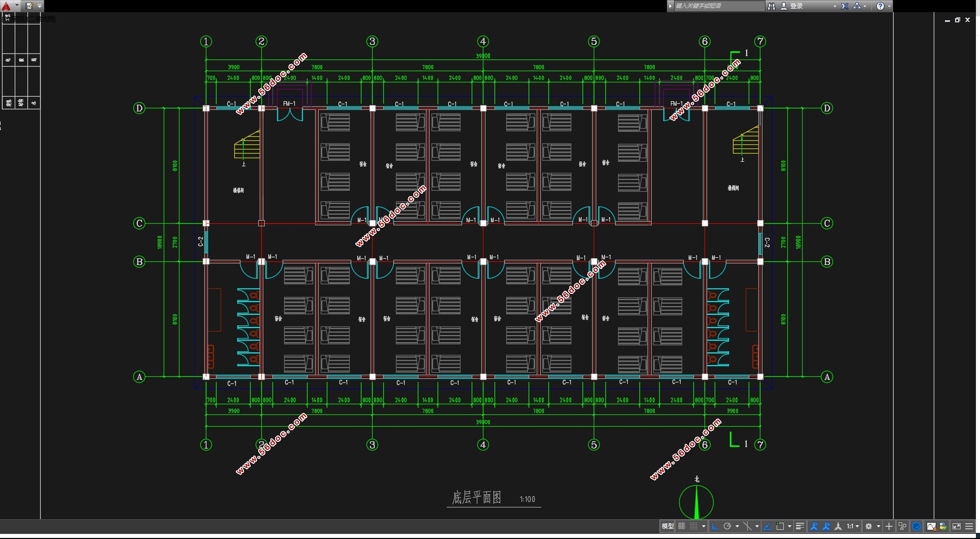The width and height of the screenshot is (980, 539).
Task: Open the status bar customization menu
Action: pyautogui.click(x=969, y=526)
